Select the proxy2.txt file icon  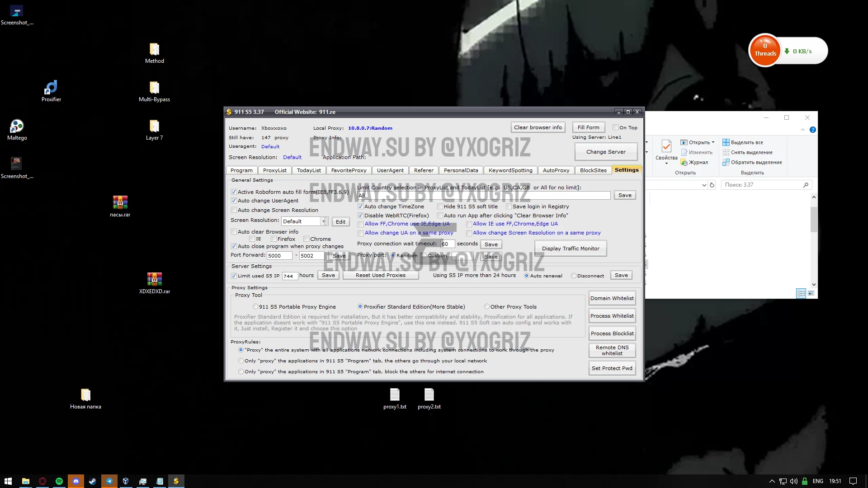point(429,399)
